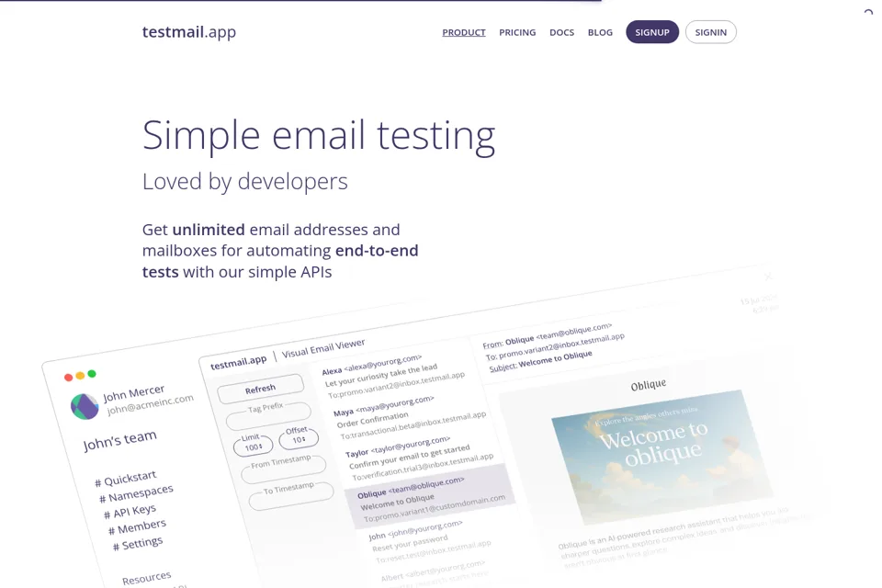Screen dimensions: 882x588
Task: Click the SIGNUP button
Action: (652, 32)
